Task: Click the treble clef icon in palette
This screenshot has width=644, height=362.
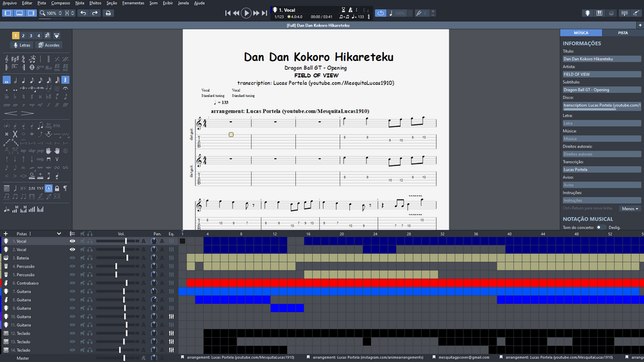Action: (6, 59)
